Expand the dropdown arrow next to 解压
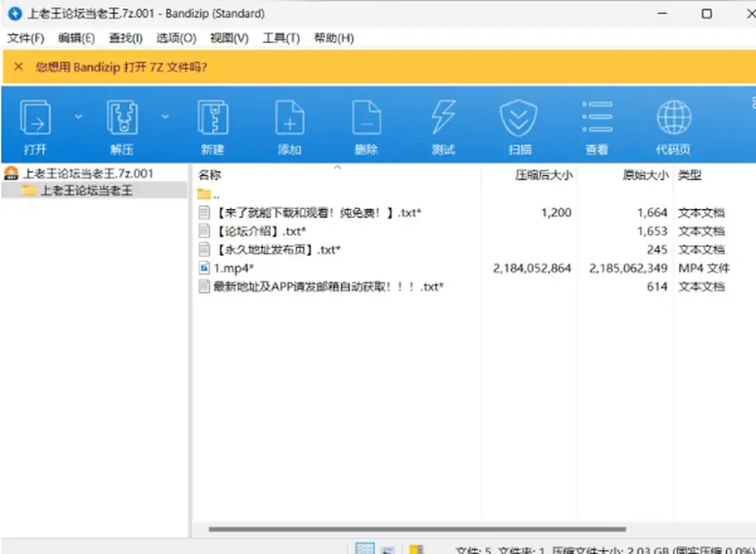Image resolution: width=756 pixels, height=554 pixels. [165, 117]
